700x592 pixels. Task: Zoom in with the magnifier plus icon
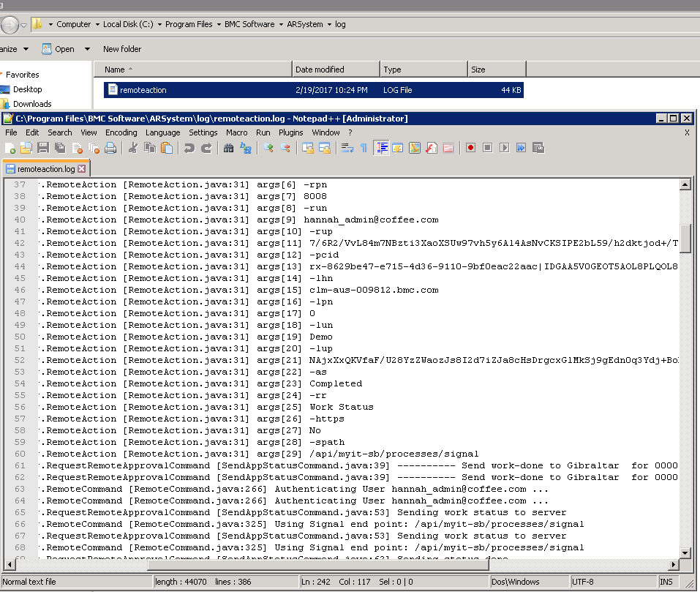coord(268,149)
